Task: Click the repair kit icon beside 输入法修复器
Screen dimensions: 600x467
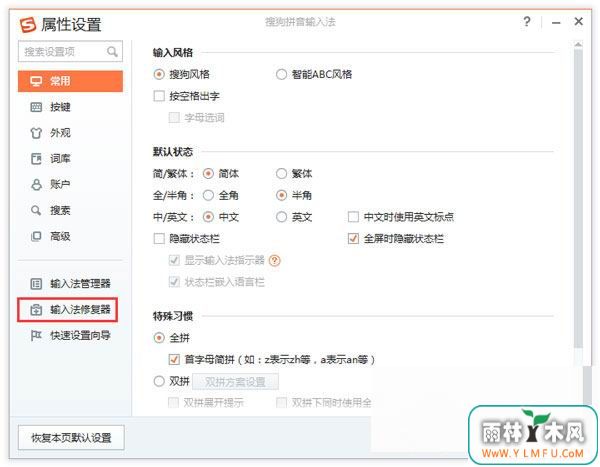Action: pyautogui.click(x=36, y=310)
